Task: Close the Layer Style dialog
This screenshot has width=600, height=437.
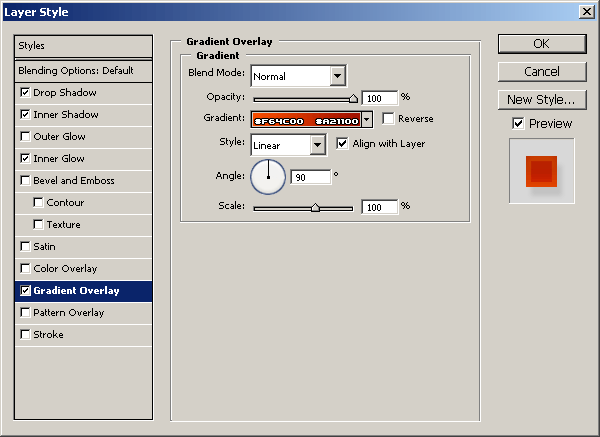Action: pyautogui.click(x=587, y=12)
